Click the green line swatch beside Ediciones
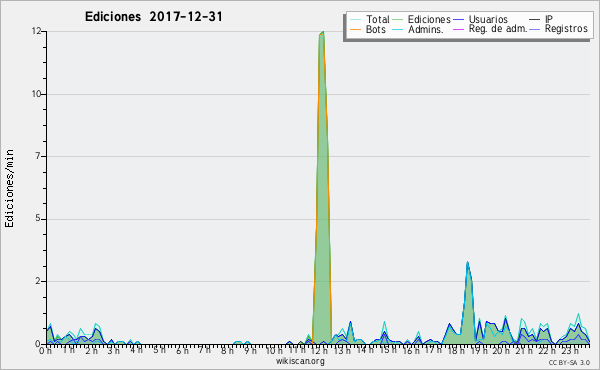 [398, 20]
